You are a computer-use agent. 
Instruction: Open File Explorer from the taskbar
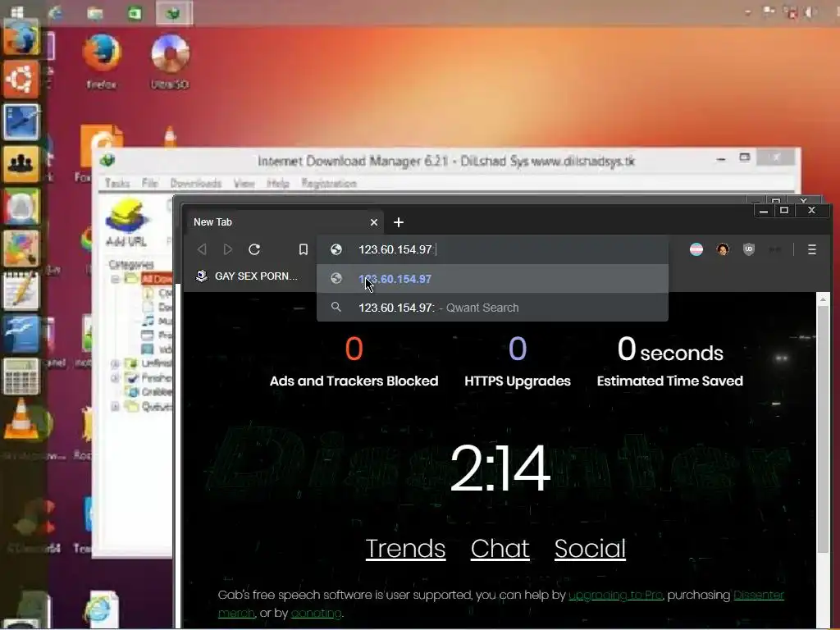click(95, 13)
